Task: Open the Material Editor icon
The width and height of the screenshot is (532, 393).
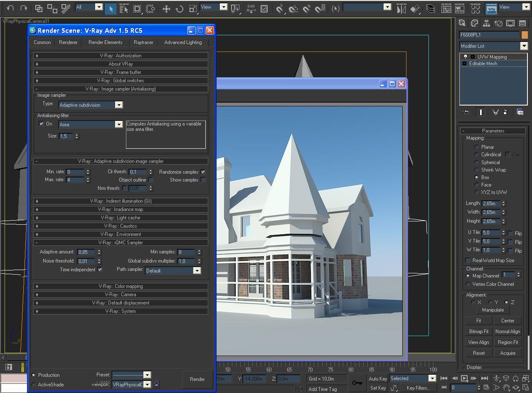Action: pyautogui.click(x=476, y=9)
